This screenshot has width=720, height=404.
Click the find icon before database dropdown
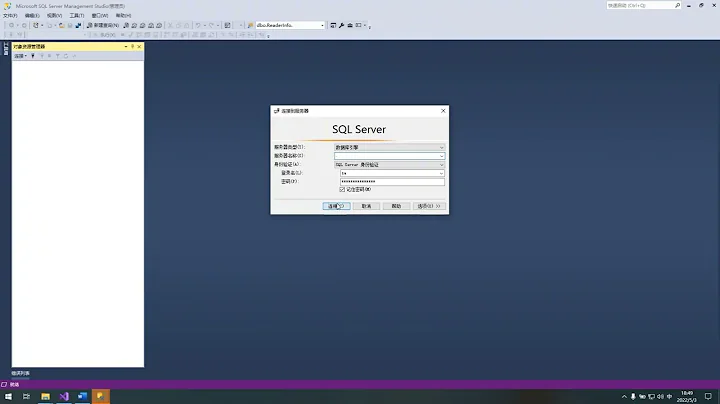pyautogui.click(x=250, y=25)
